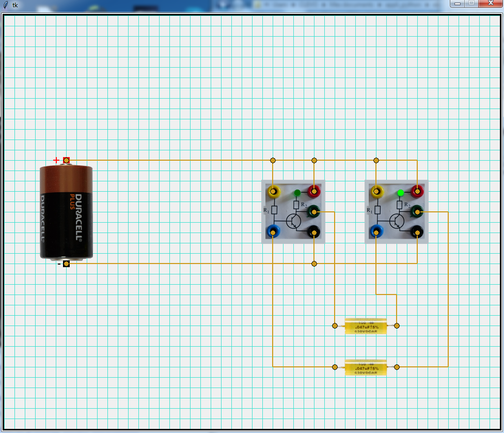This screenshot has width=504, height=433.
Task: Click the unlit LED on left module
Action: tap(297, 193)
